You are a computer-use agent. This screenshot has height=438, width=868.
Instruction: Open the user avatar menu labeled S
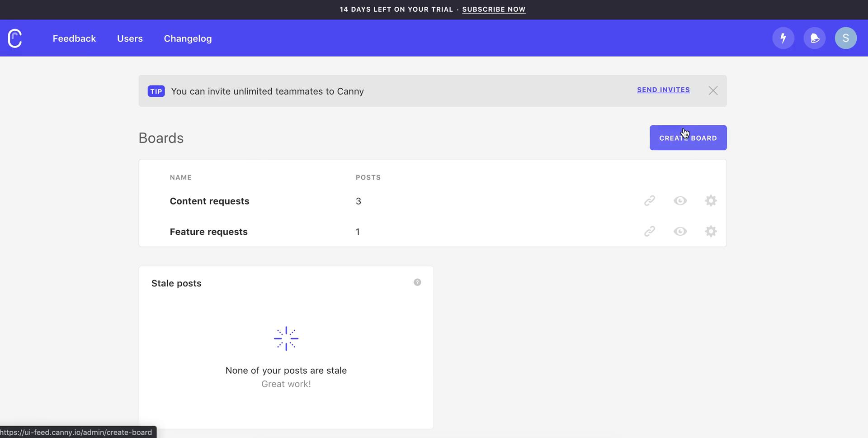(845, 38)
